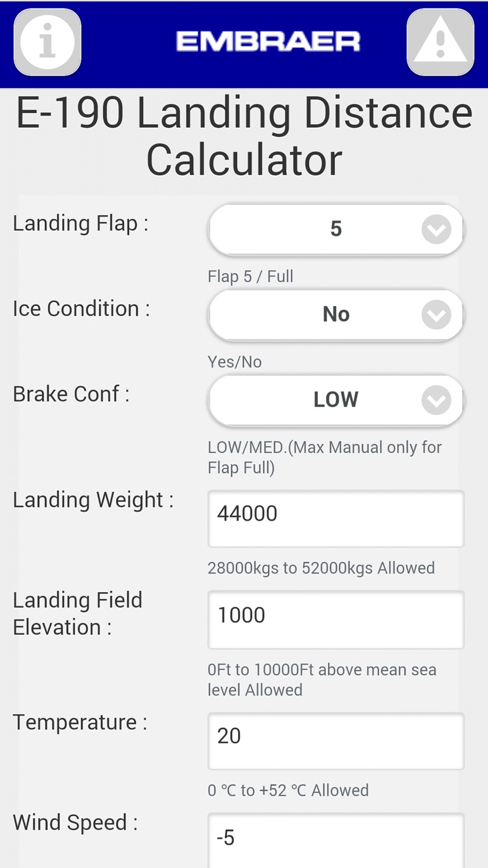488x868 pixels.
Task: Tap the Brake Conf chevron arrow icon
Action: click(436, 400)
